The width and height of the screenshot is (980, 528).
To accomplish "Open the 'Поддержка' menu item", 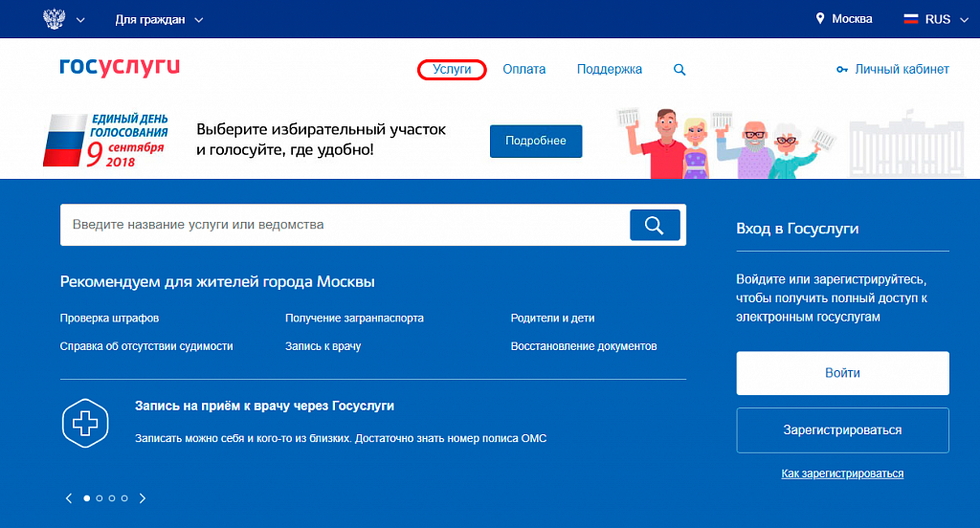I will coord(610,70).
